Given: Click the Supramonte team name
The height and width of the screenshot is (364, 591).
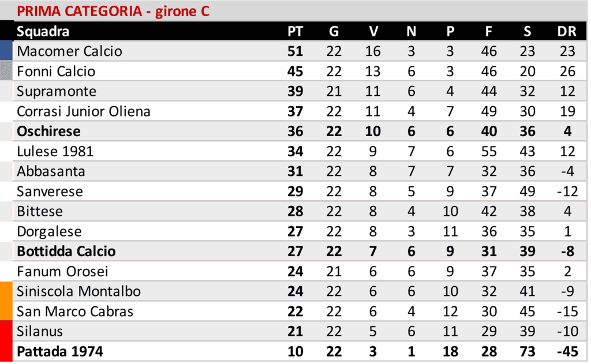Looking at the screenshot, I should [57, 91].
